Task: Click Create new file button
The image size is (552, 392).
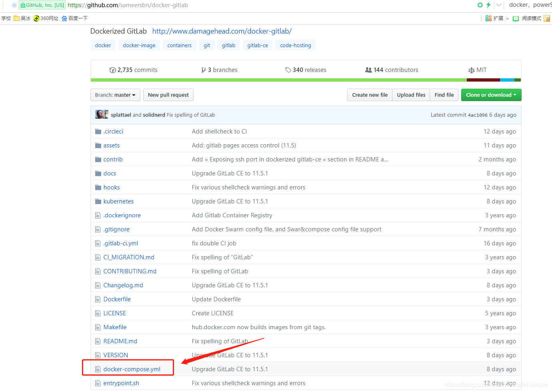Action: pyautogui.click(x=370, y=95)
